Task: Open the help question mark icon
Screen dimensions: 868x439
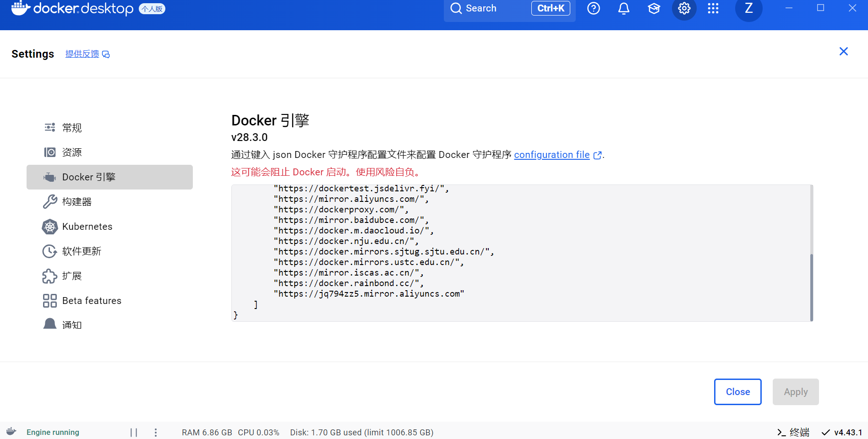Action: 594,8
